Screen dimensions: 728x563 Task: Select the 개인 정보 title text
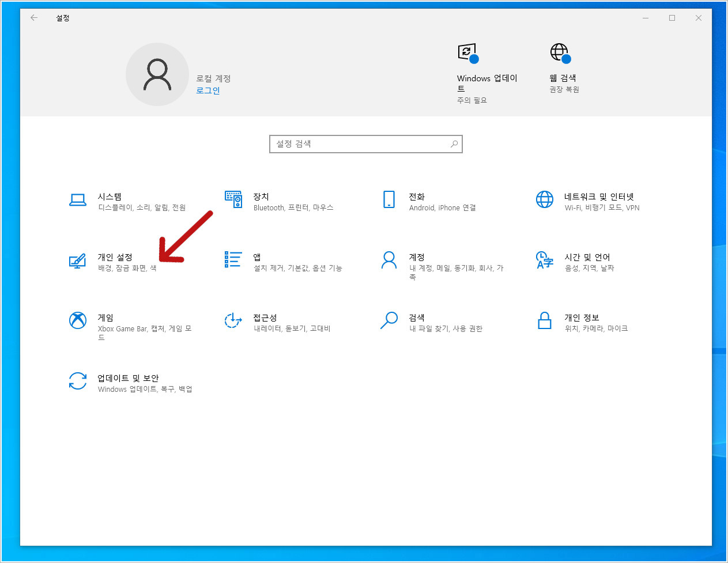pos(582,318)
